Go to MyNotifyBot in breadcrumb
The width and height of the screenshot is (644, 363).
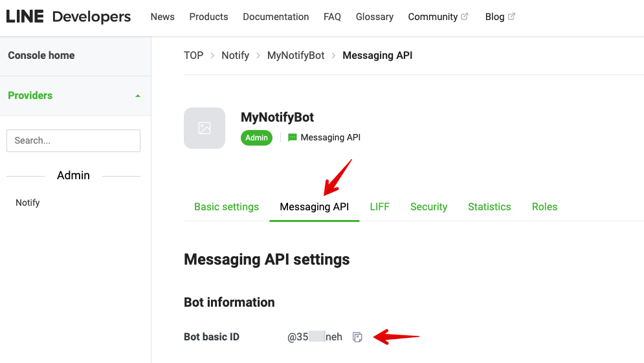click(296, 56)
